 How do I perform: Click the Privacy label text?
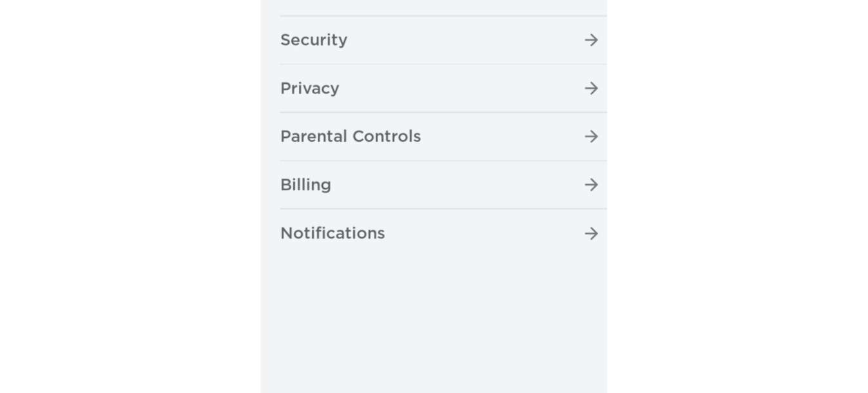tap(310, 88)
